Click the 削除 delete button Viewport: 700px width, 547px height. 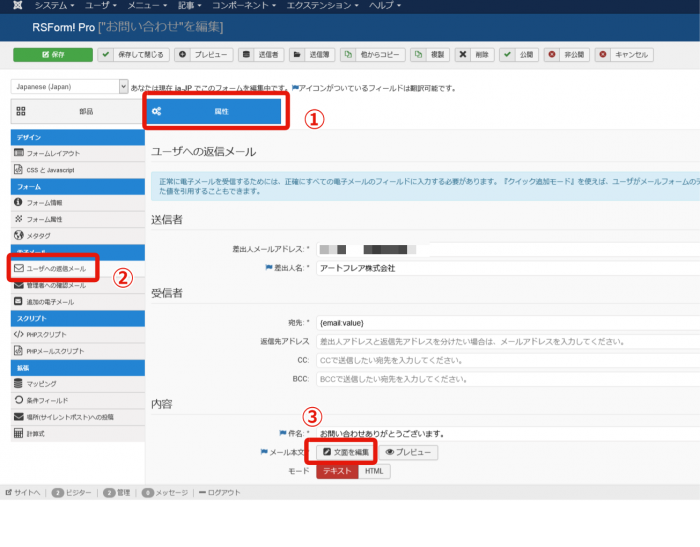point(475,54)
